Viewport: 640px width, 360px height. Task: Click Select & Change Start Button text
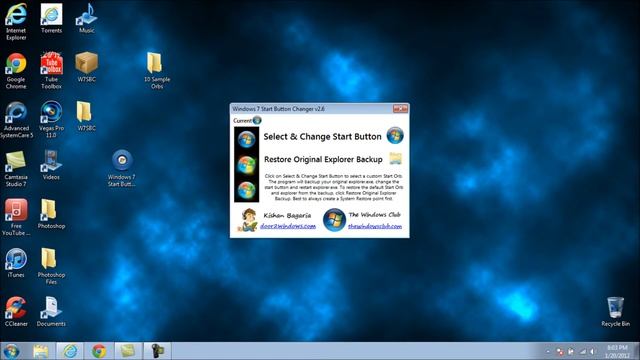pyautogui.click(x=322, y=137)
